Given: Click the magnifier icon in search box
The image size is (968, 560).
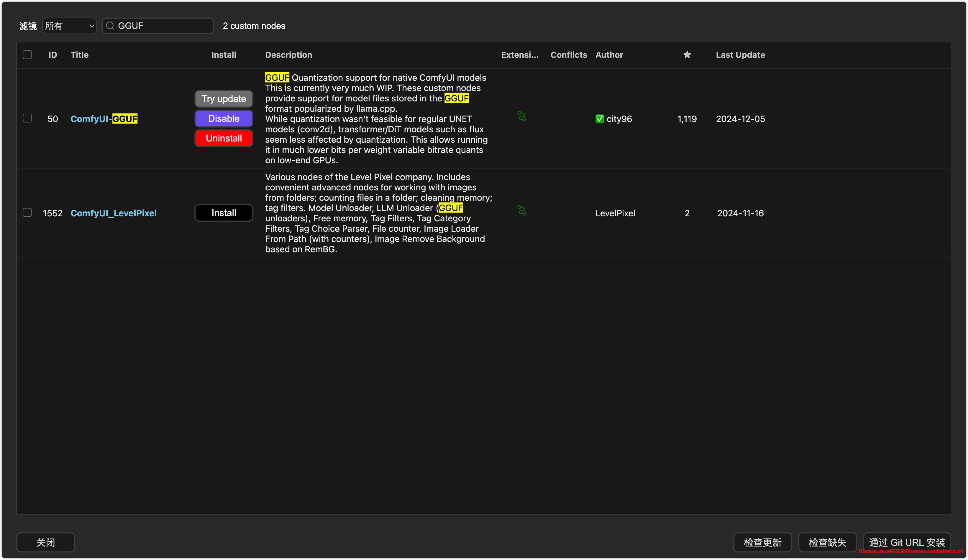Looking at the screenshot, I should (x=110, y=26).
